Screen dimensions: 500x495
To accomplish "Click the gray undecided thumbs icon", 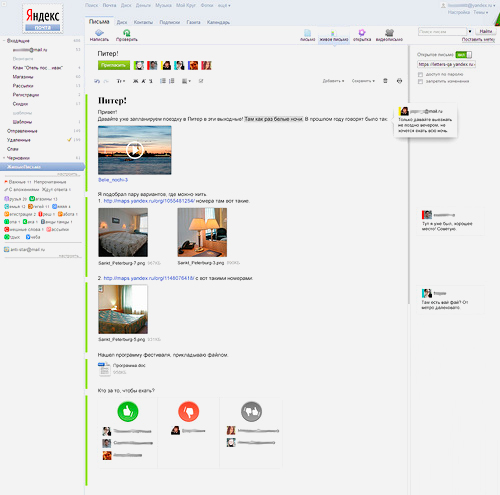I will pos(251,412).
